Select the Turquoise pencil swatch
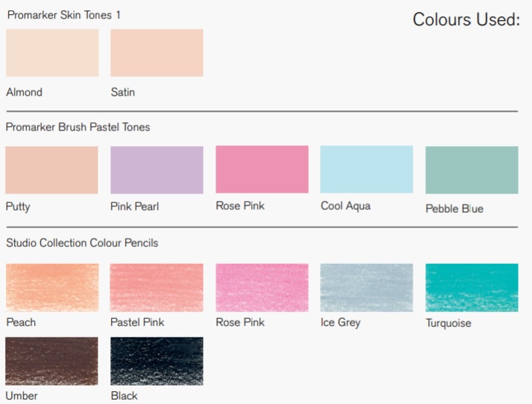Image resolution: width=532 pixels, height=404 pixels. point(471,288)
